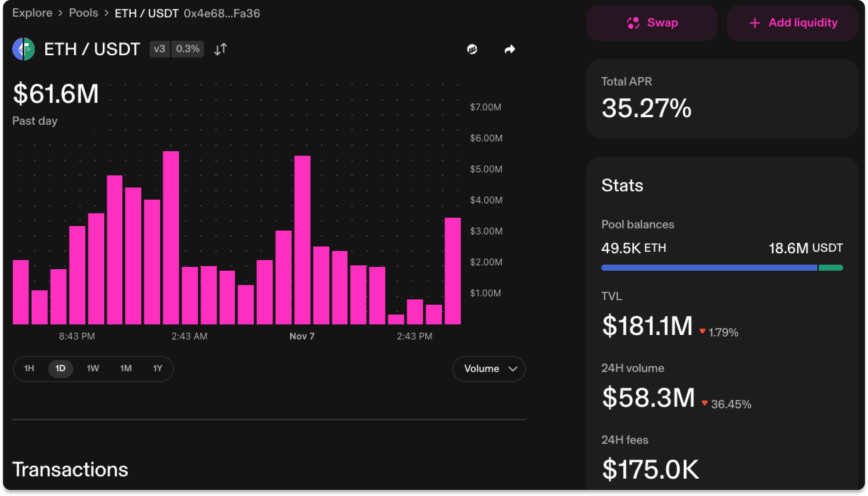Go to Explore breadcrumb link
Screen dimensions: 868x496
click(32, 13)
